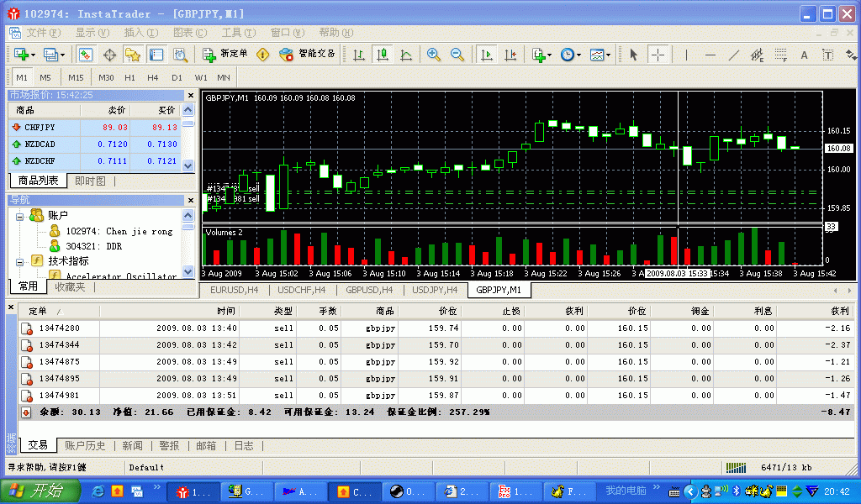This screenshot has width=861, height=504.
Task: Collapse the 账户 tree node
Action: pos(19,216)
